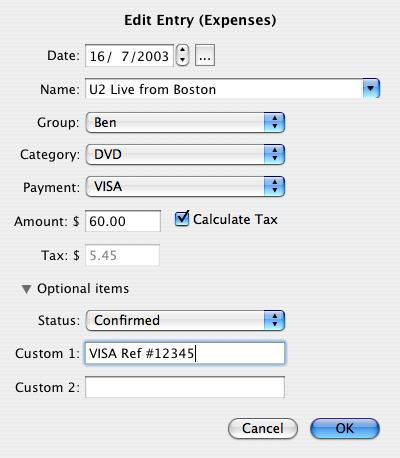This screenshot has width=400, height=458.
Task: Click the year 2003 in Date field
Action: coord(153,56)
